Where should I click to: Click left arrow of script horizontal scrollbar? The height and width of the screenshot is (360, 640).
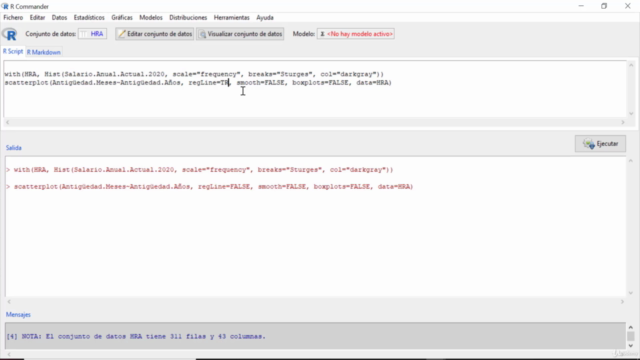tap(7, 122)
